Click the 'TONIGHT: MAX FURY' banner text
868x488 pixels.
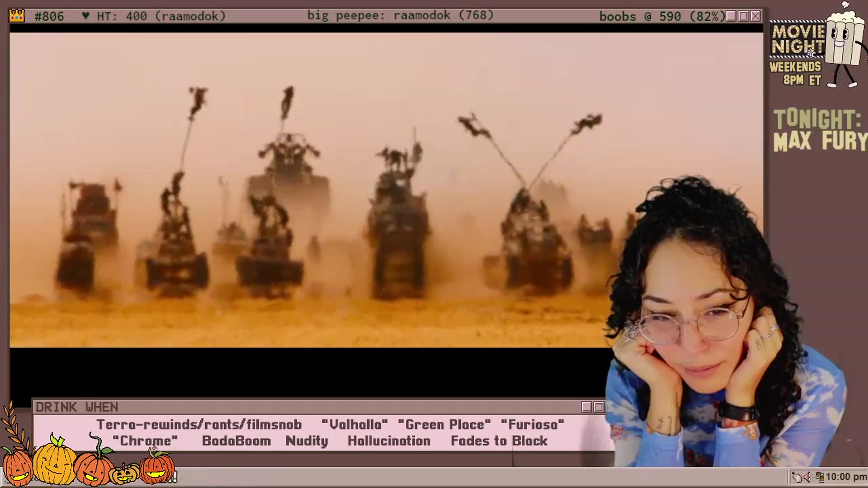click(820, 130)
